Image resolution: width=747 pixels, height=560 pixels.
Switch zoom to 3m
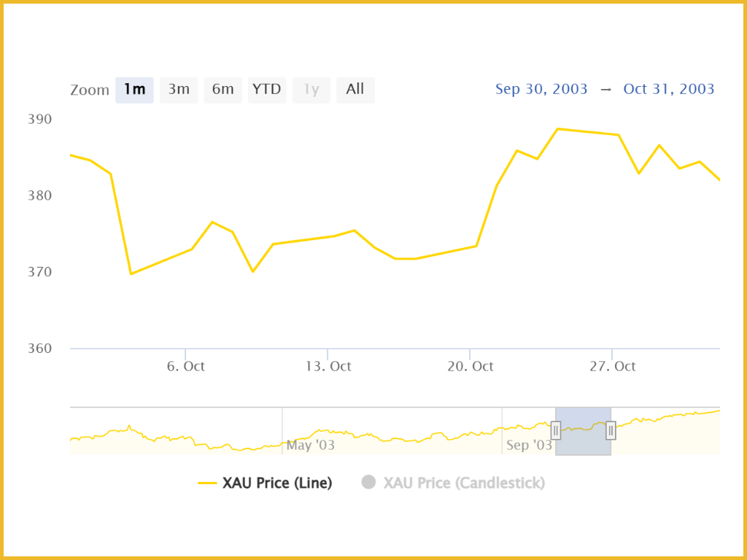pos(179,90)
